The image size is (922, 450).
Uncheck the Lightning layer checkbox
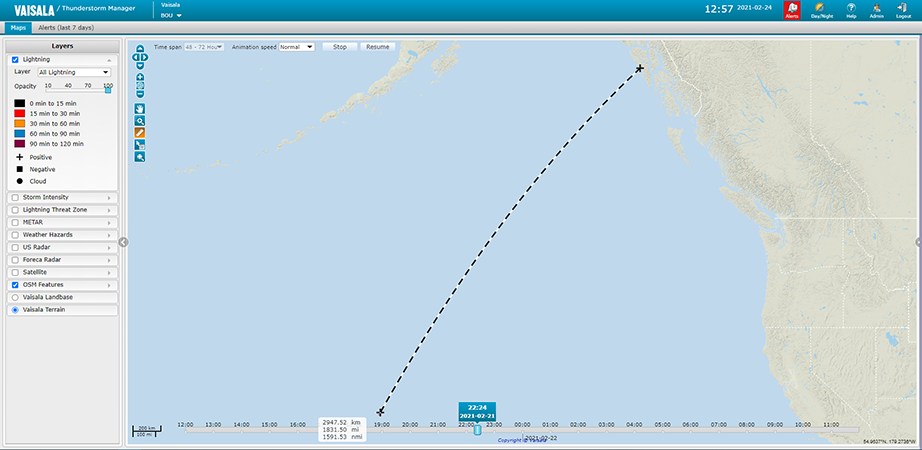point(15,60)
